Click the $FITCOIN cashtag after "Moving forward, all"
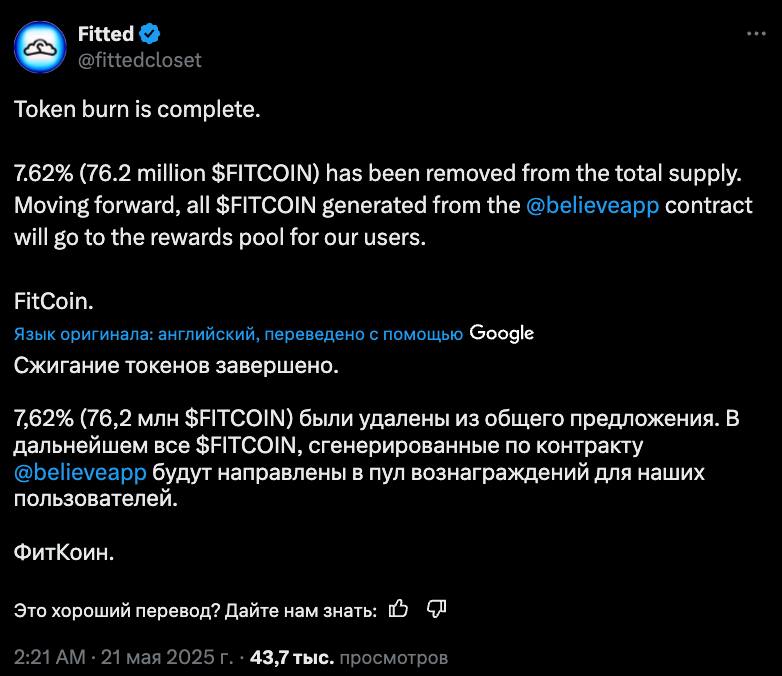This screenshot has width=782, height=676. pyautogui.click(x=266, y=206)
